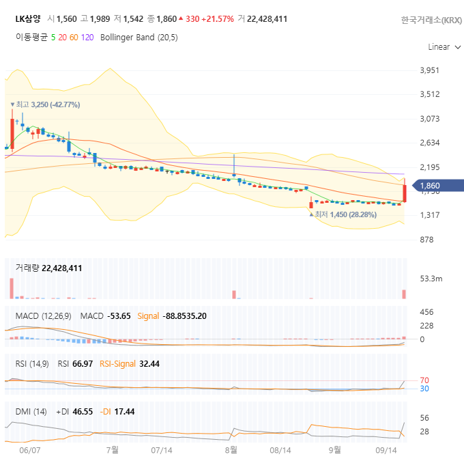The height and width of the screenshot is (476, 464).
Task: Select the 20-day moving average label
Action: click(63, 38)
